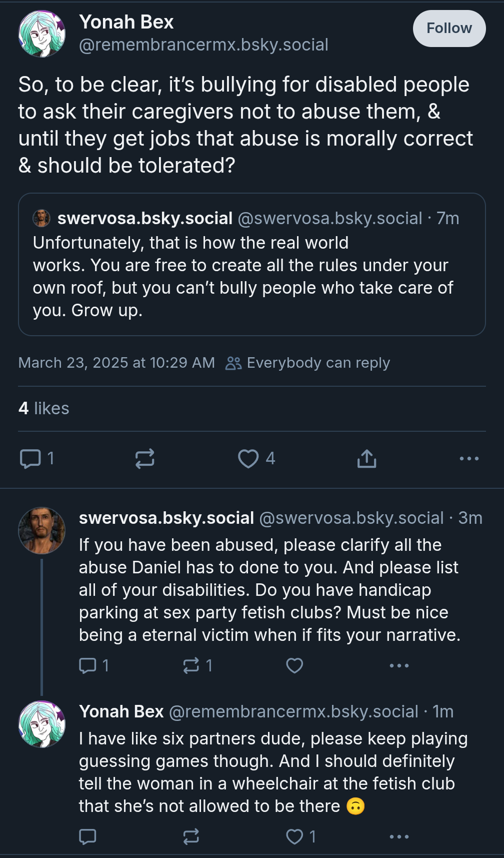This screenshot has height=858, width=504.
Task: Like the main post with 4 likes
Action: [256, 458]
